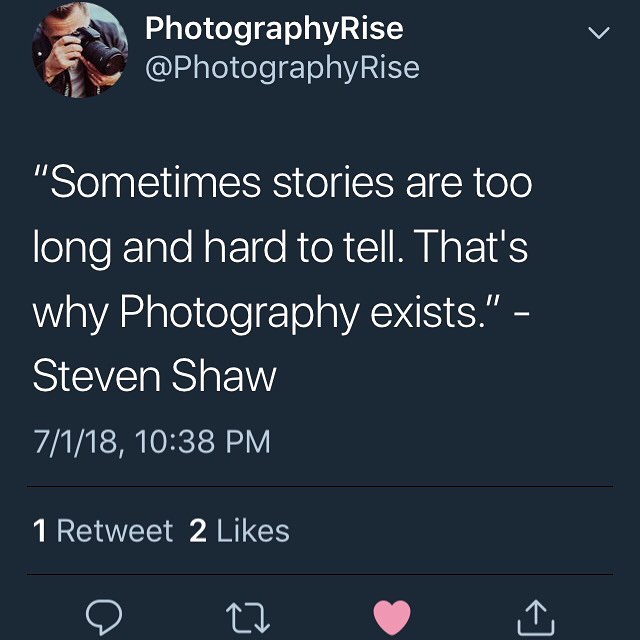Show the 2 Likes list
Image resolution: width=640 pixels, height=640 pixels.
tap(240, 531)
